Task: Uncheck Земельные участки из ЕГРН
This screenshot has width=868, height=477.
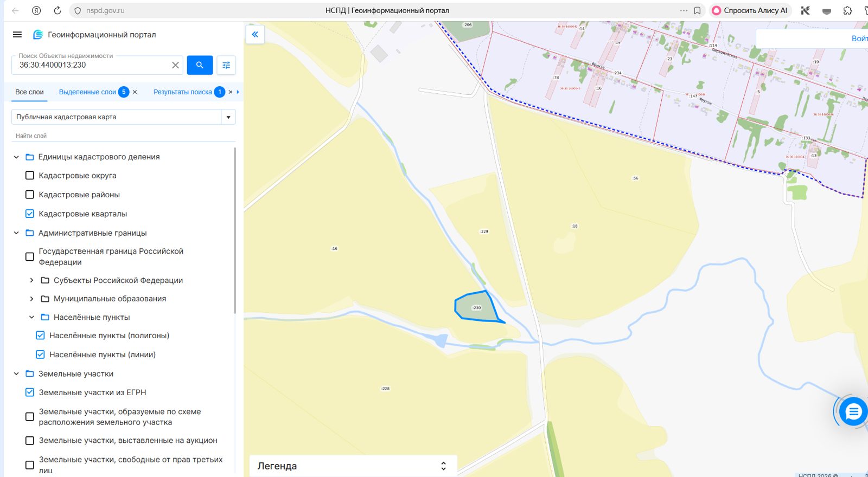Action: coord(30,392)
